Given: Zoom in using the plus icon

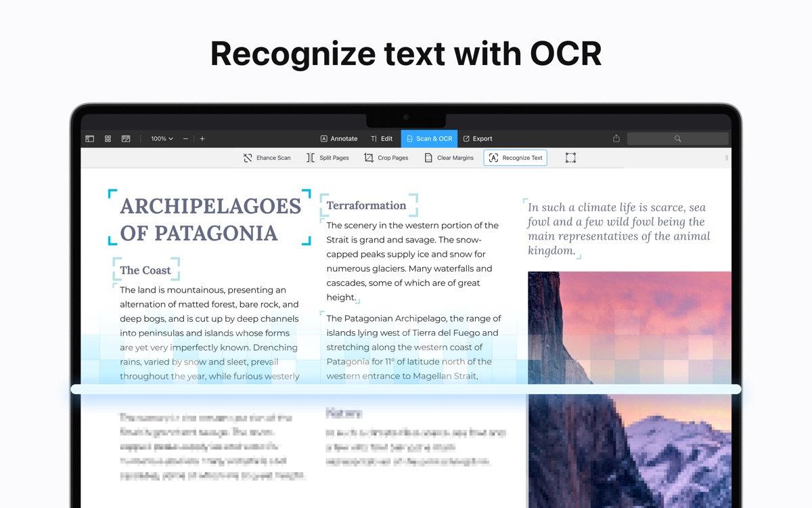Looking at the screenshot, I should tap(202, 138).
